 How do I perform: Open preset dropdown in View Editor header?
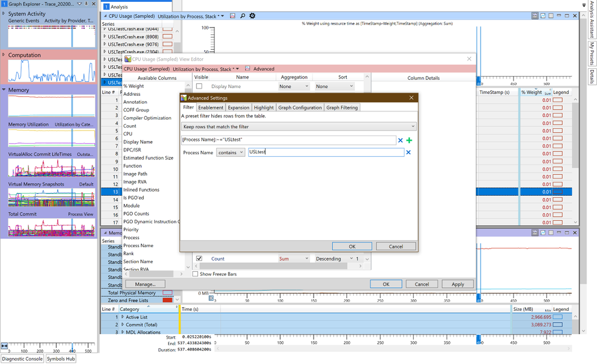pos(238,69)
